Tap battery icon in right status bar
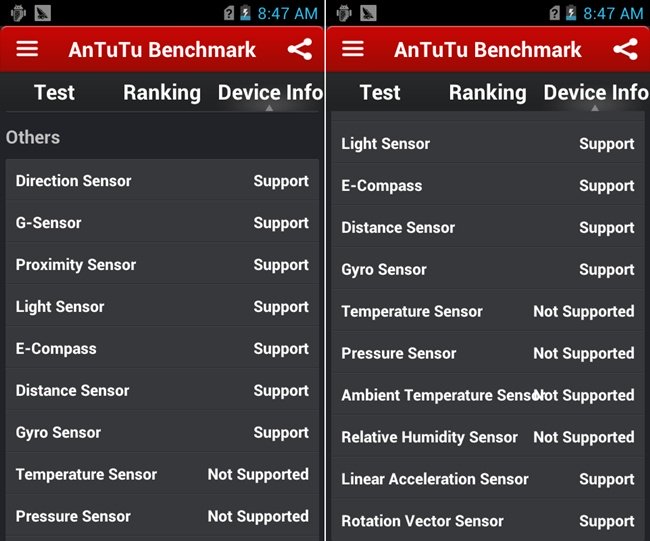Viewport: 650px width, 541px height. click(571, 13)
